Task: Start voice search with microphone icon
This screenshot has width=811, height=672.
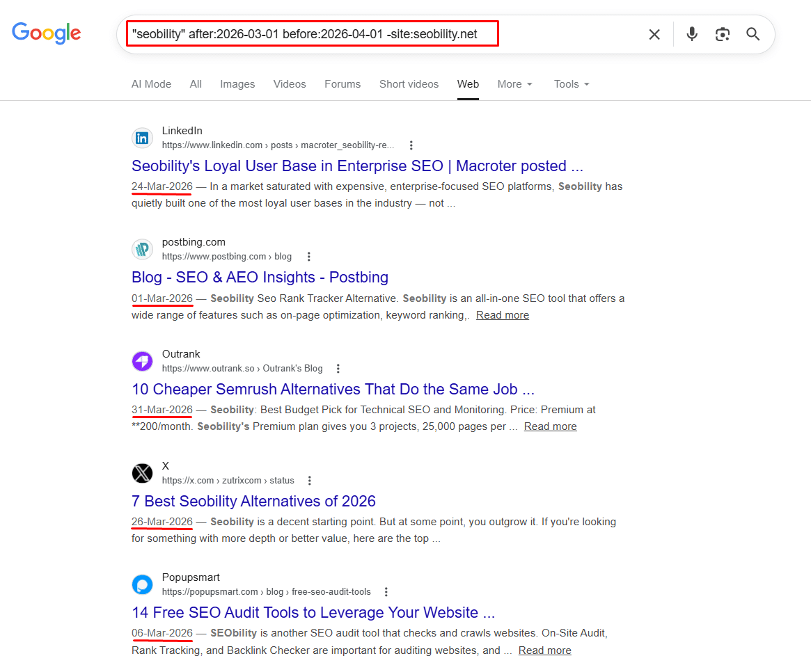Action: tap(691, 34)
